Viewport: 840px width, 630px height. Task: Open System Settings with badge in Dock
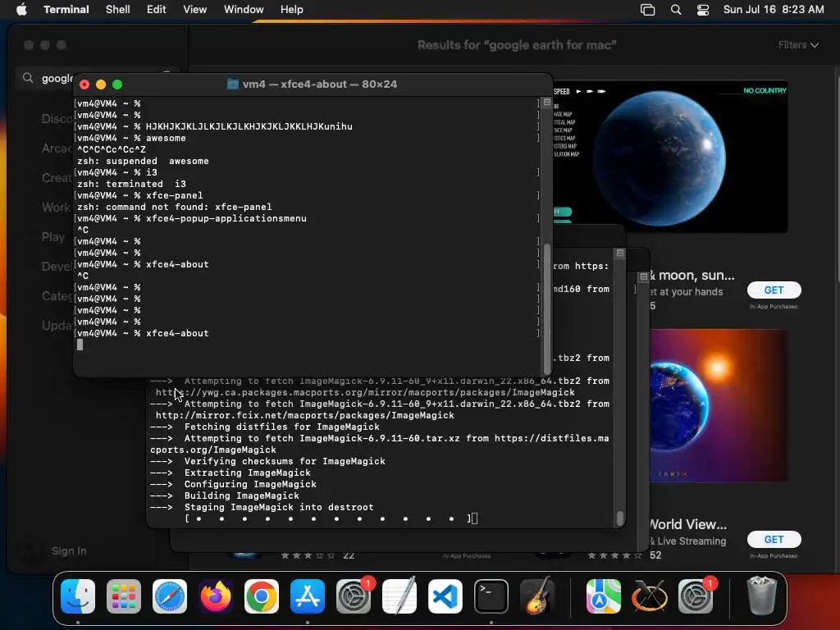tap(354, 596)
